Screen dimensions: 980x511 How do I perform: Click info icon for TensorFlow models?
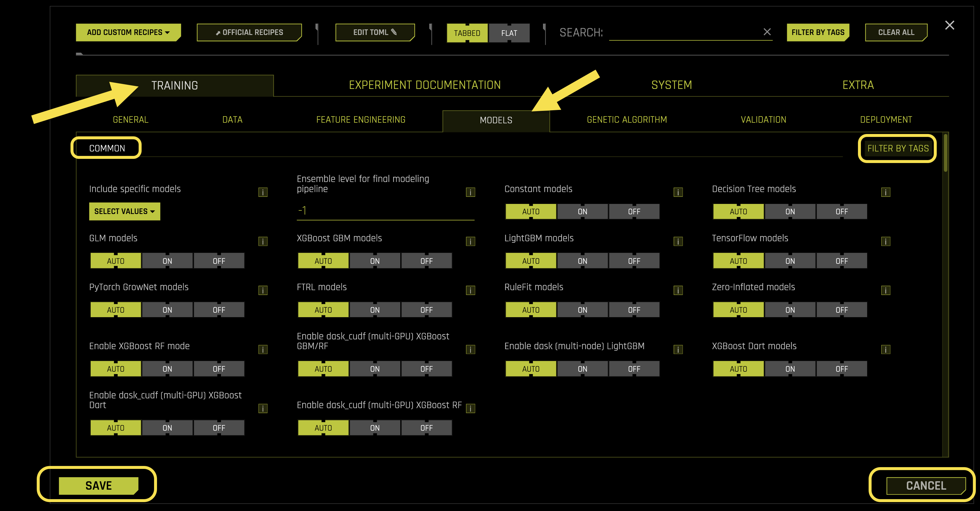coord(885,241)
